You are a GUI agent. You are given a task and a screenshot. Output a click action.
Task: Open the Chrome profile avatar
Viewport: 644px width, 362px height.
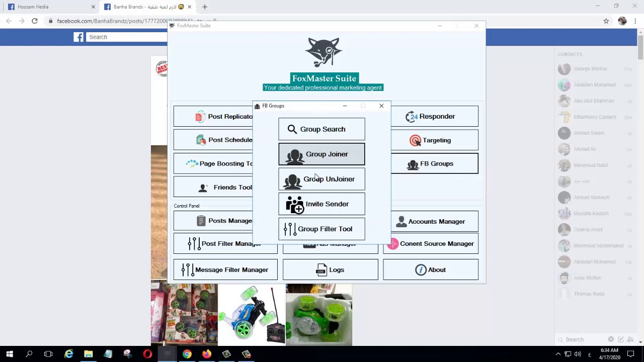pyautogui.click(x=622, y=21)
